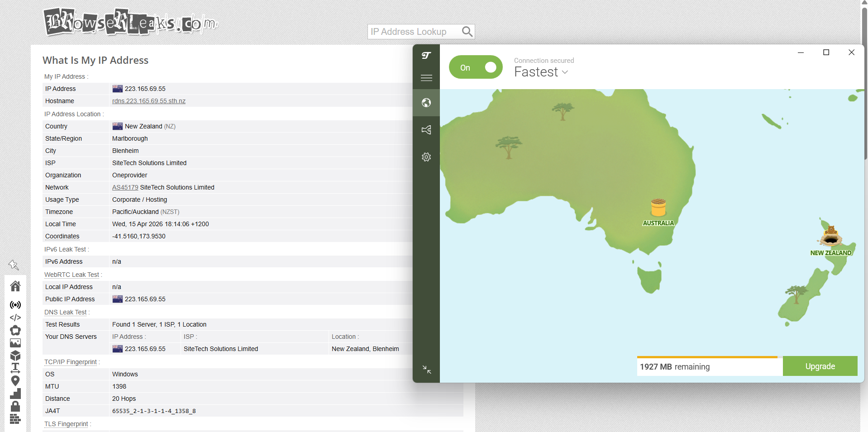Click the pin icon above the sidebar
Image resolution: width=868 pixels, height=432 pixels.
coord(14,265)
